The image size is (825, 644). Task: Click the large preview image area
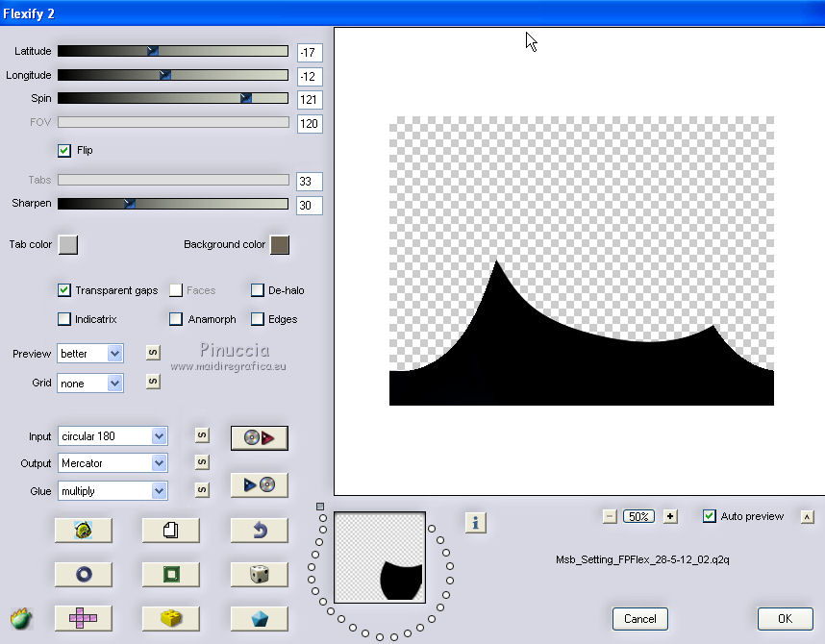[x=582, y=261]
